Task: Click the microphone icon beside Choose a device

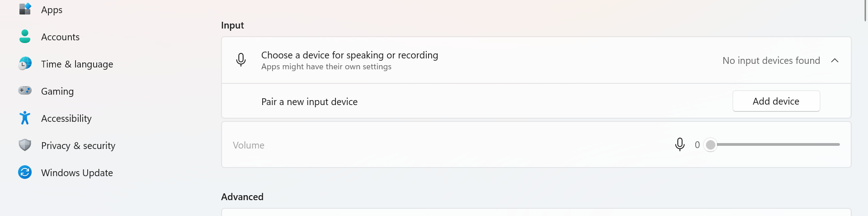Action: point(241,60)
